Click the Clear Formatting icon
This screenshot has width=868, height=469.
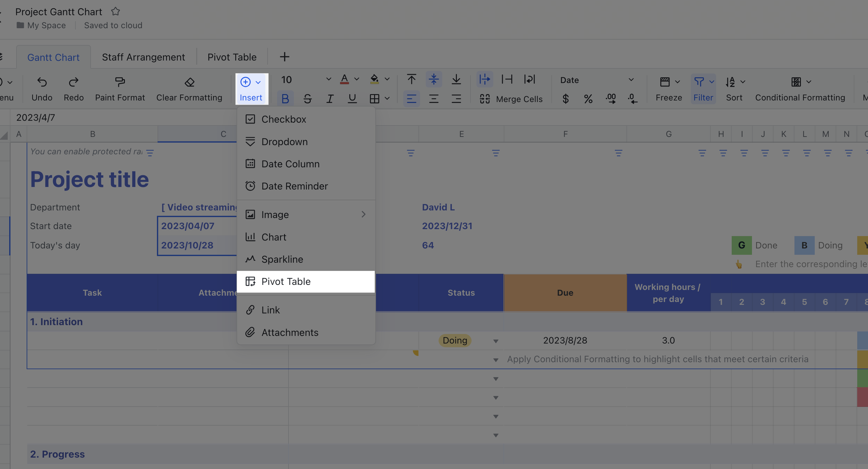[x=189, y=82]
